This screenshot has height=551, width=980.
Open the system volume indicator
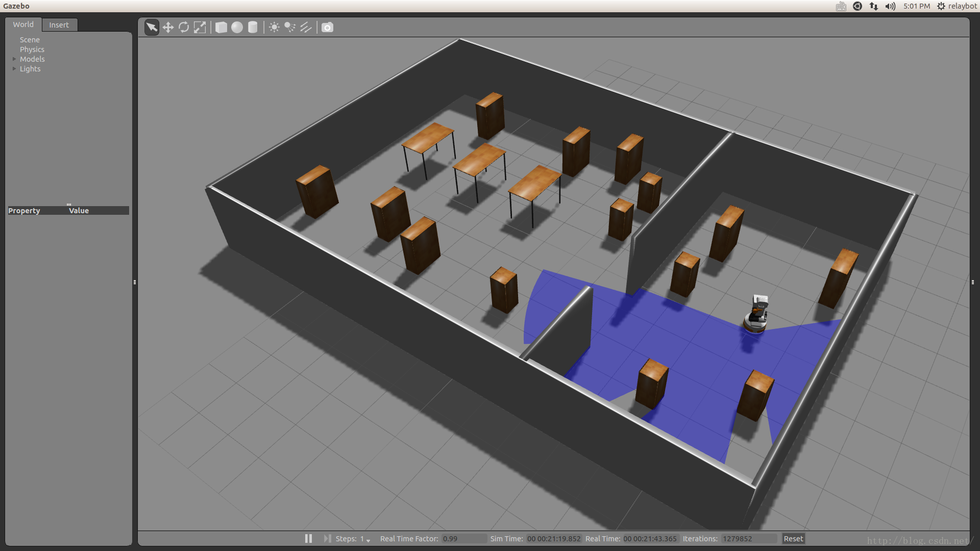(x=890, y=6)
